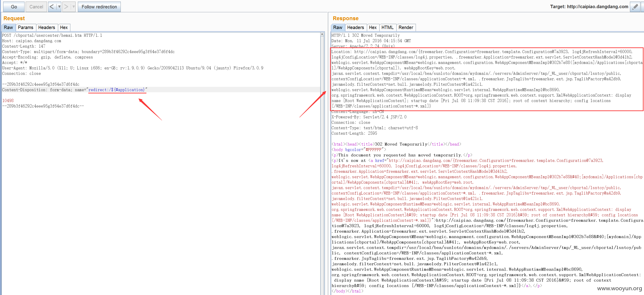The image size is (644, 295).
Task: Click the Response panel heading
Action: pyautogui.click(x=345, y=18)
